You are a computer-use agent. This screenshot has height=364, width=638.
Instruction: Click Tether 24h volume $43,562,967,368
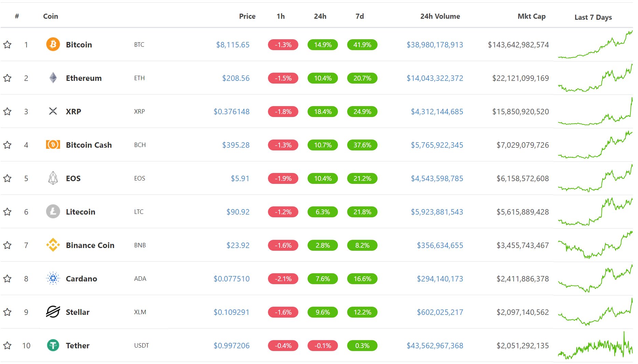pos(435,345)
